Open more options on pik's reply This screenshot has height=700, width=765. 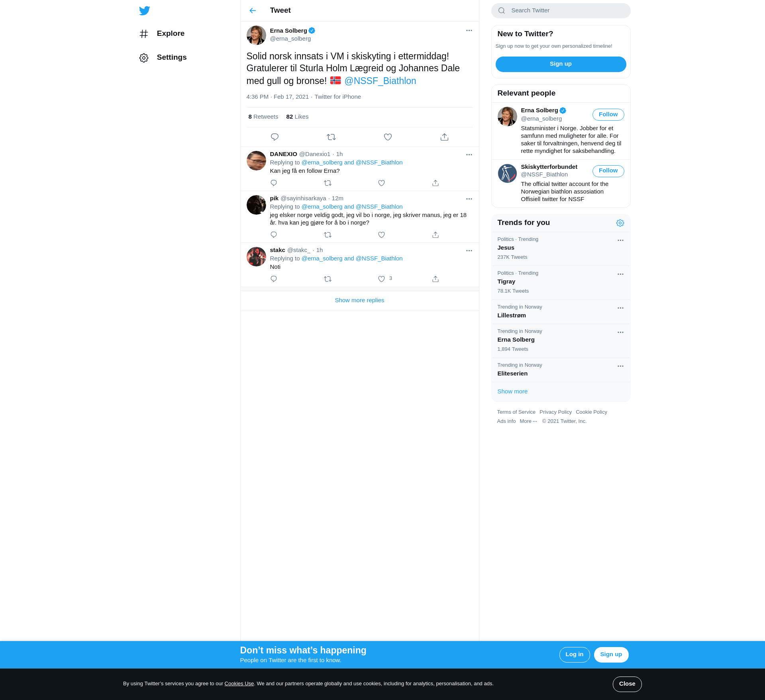pyautogui.click(x=469, y=199)
